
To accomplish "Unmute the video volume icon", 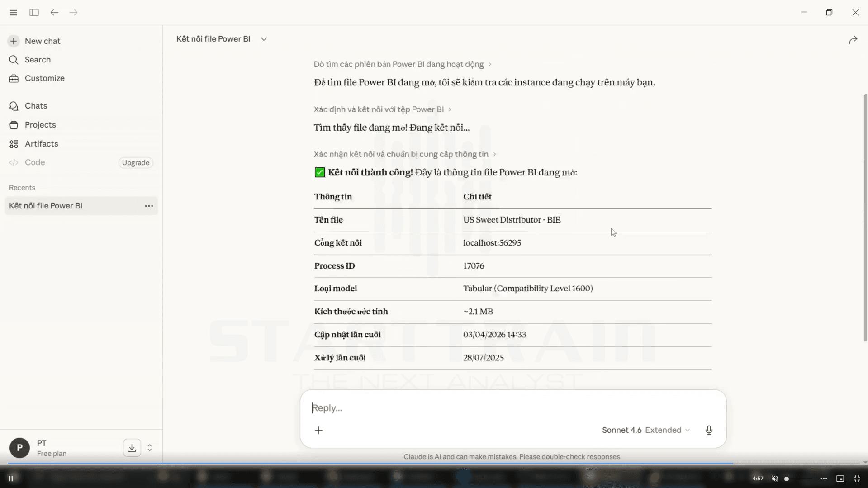I will point(775,479).
